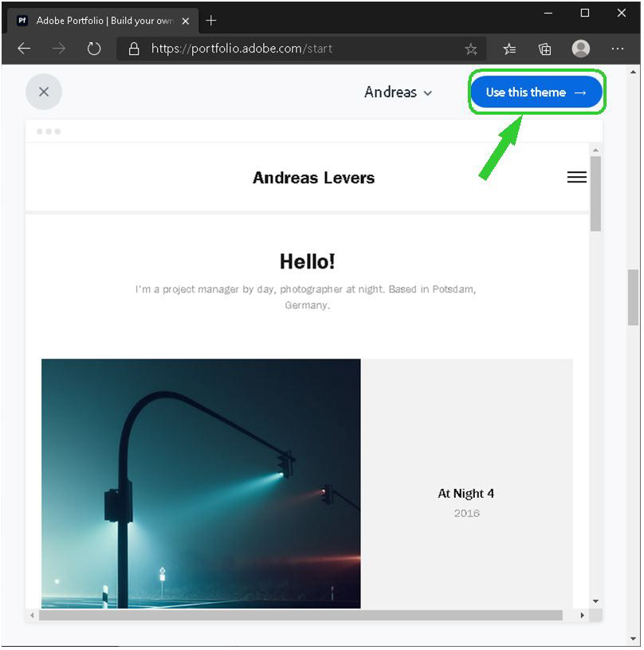Reload the page with refresh icon
This screenshot has width=644, height=650.
pos(94,49)
